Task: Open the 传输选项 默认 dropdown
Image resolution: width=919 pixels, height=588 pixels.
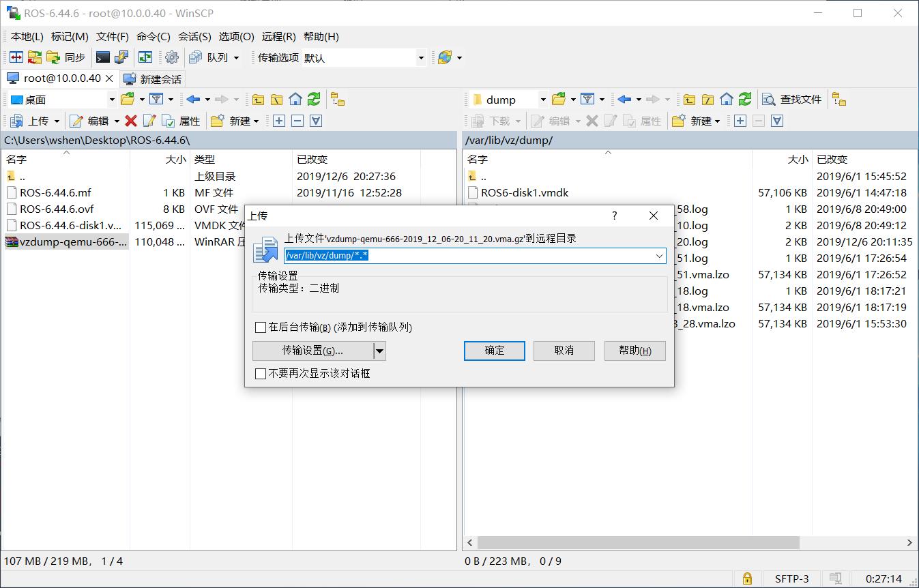Action: coord(421,57)
